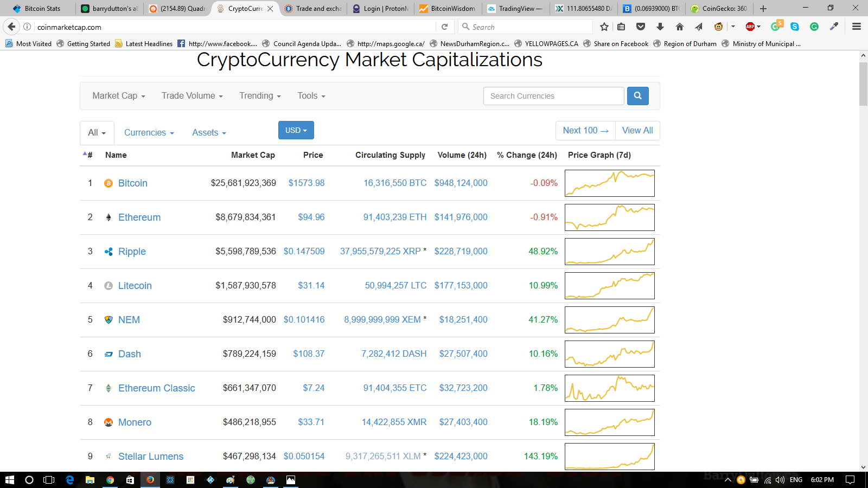Select the eyedropper color picker icon
The width and height of the screenshot is (868, 488).
click(x=834, y=27)
